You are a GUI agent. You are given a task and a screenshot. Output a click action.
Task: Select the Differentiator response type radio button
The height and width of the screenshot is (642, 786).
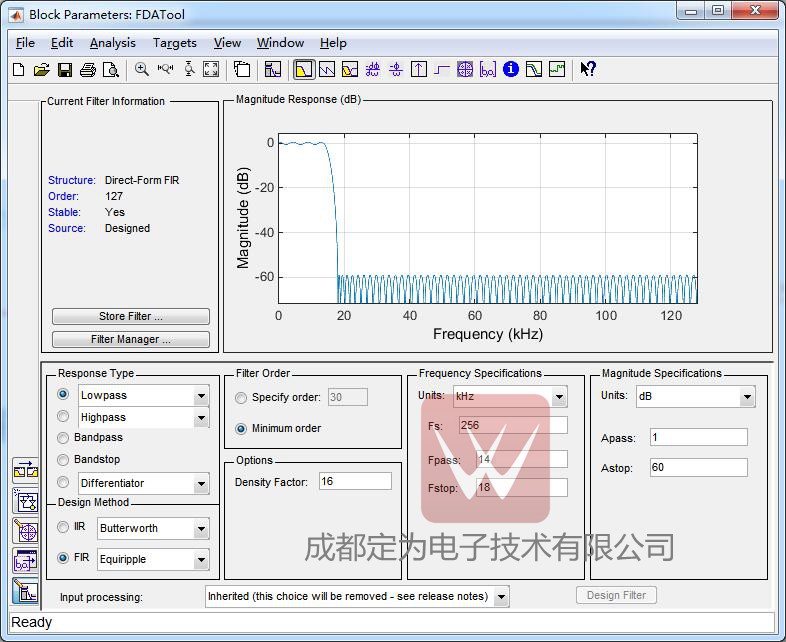[x=63, y=482]
